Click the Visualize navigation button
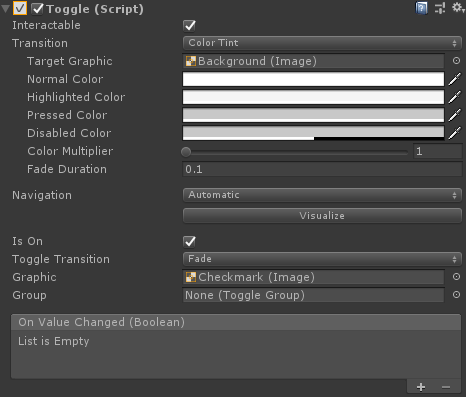This screenshot has height=397, width=466. coord(322,216)
